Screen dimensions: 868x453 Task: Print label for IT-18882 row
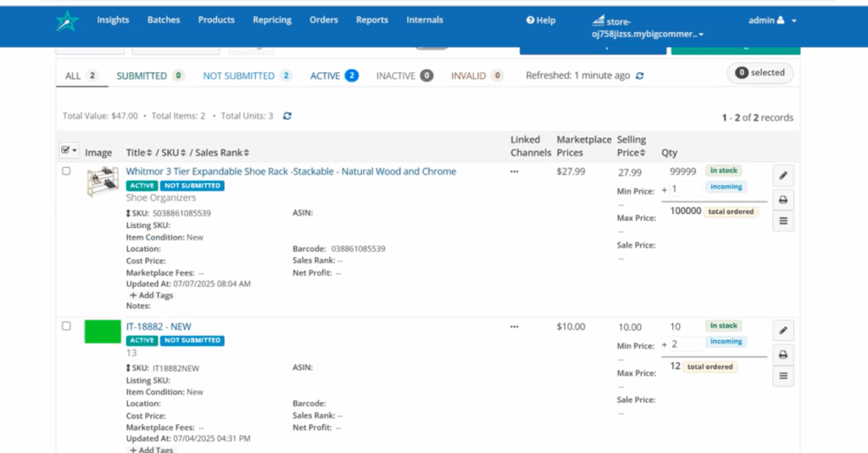[783, 355]
